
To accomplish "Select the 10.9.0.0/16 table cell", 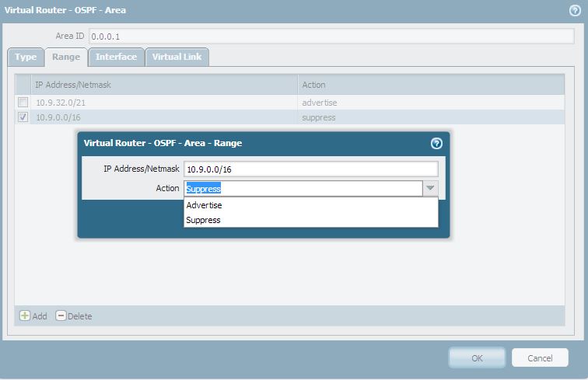I will (x=164, y=117).
